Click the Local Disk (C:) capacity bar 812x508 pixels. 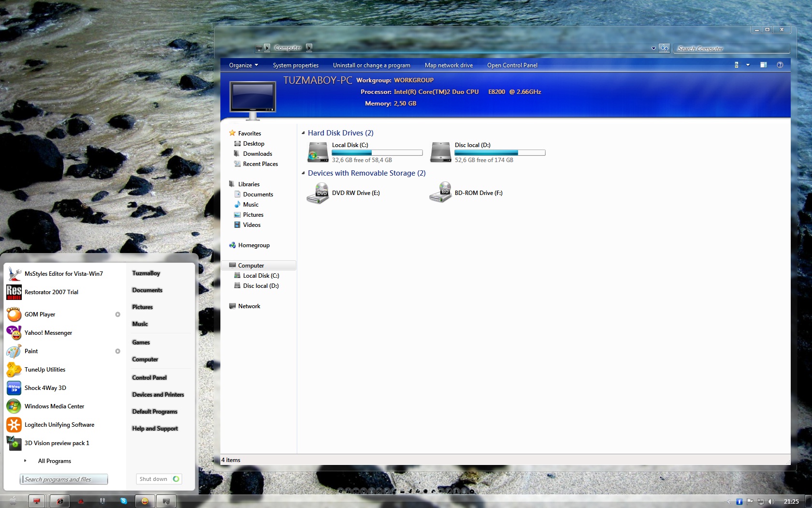point(377,153)
